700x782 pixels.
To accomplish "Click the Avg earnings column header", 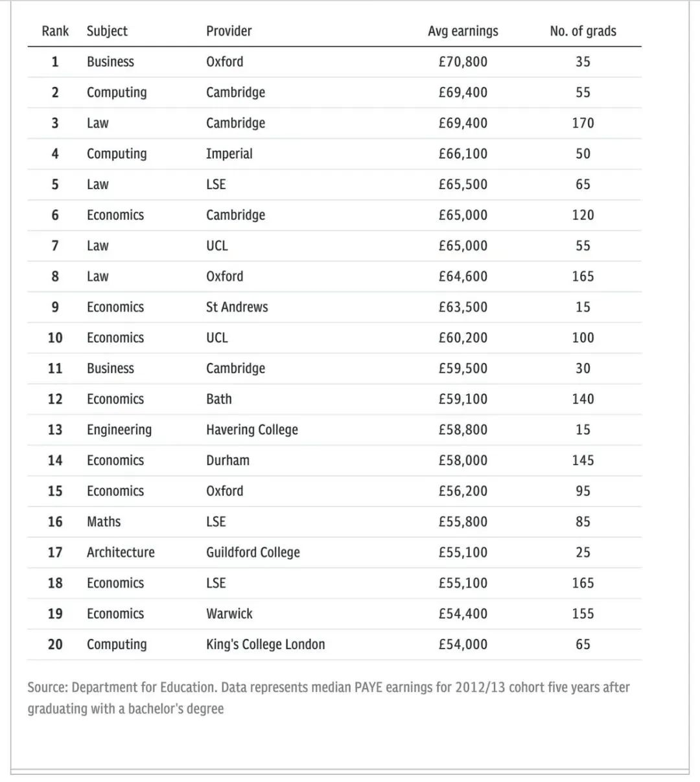I will pos(463,31).
